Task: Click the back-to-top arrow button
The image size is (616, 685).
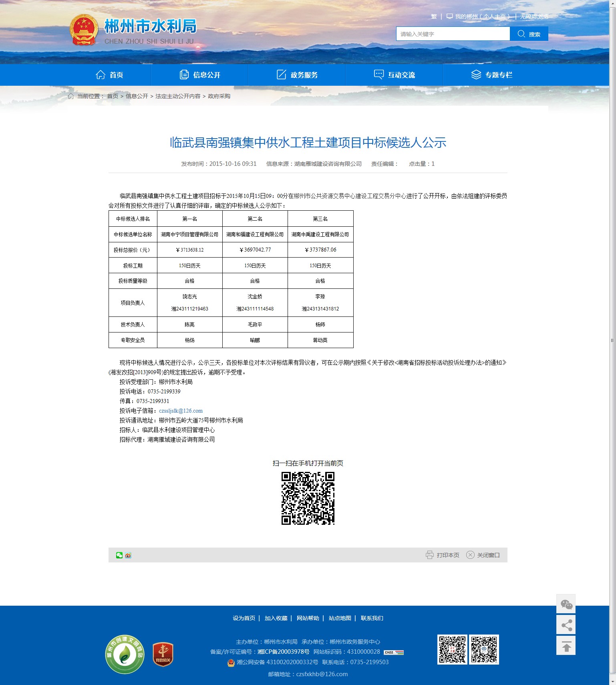Action: [566, 645]
